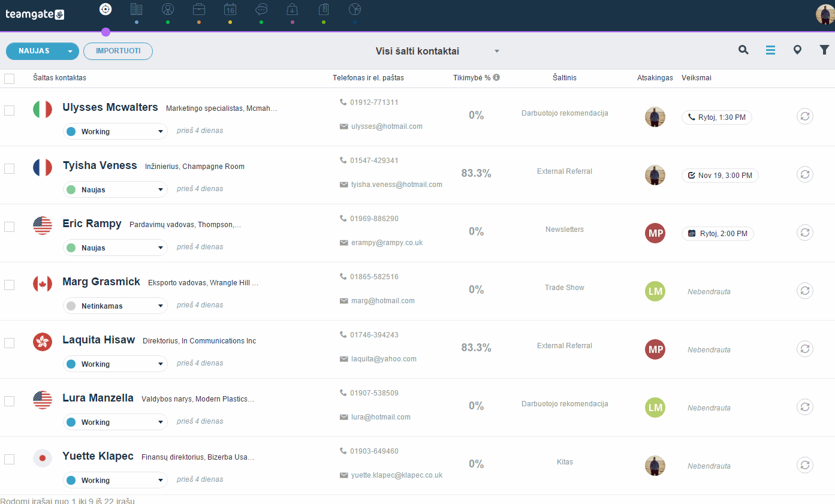Switch to list view icon
The height and width of the screenshot is (504, 835).
pos(771,50)
